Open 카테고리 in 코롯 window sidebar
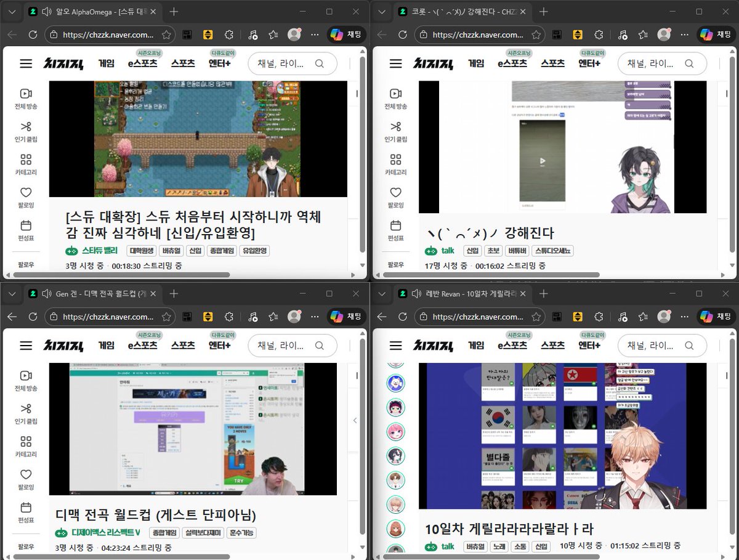The width and height of the screenshot is (739, 560). coord(395,164)
